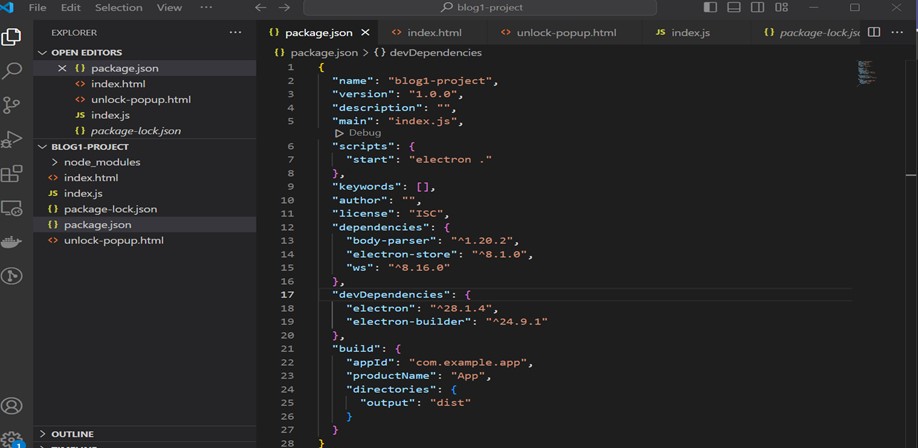Click the Debug code lens above scripts

(363, 133)
